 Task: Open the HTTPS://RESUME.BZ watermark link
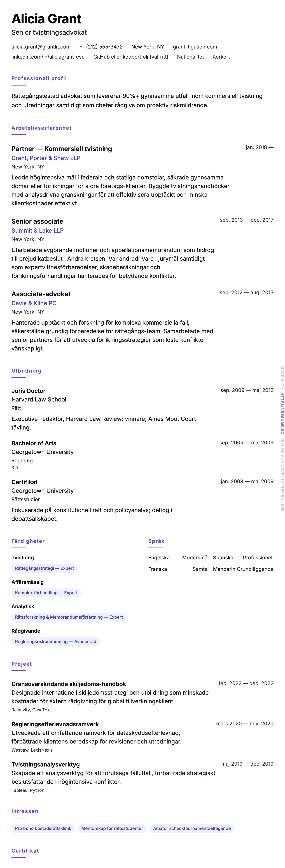[x=282, y=413]
